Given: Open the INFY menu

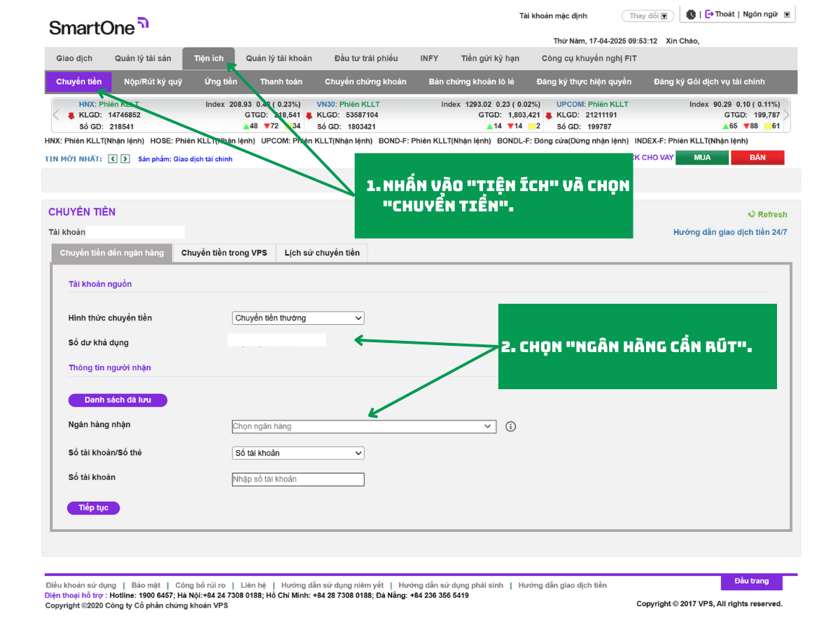Looking at the screenshot, I should click(429, 58).
